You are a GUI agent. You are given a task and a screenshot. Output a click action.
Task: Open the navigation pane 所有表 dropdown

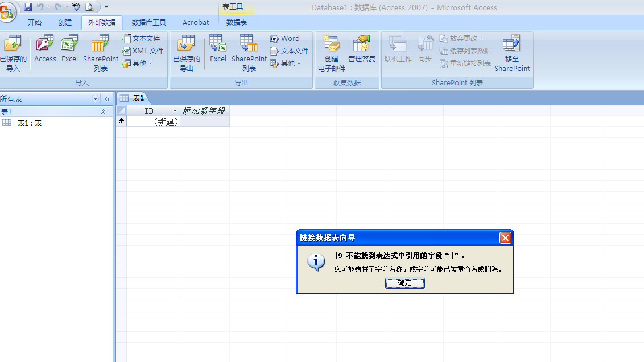(x=95, y=99)
